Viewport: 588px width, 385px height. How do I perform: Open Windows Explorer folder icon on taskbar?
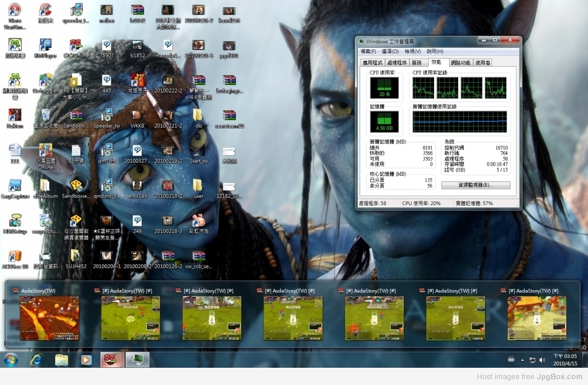click(x=61, y=360)
